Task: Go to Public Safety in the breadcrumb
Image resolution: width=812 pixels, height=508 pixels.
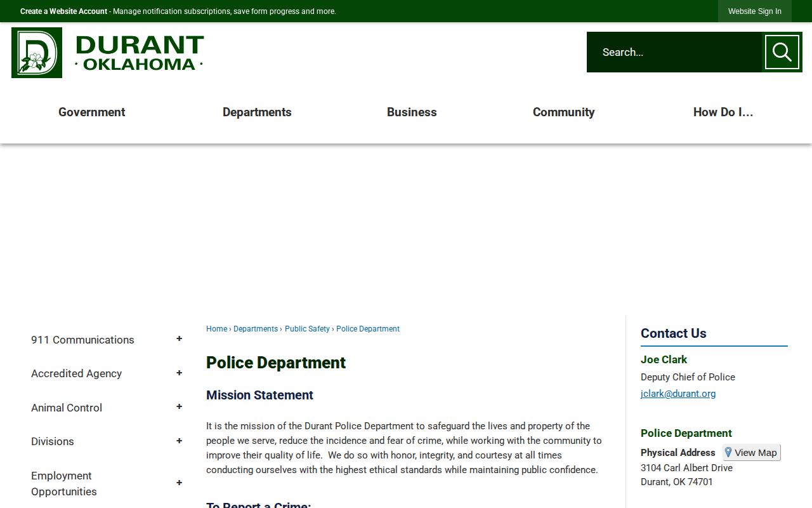Action: click(x=307, y=329)
